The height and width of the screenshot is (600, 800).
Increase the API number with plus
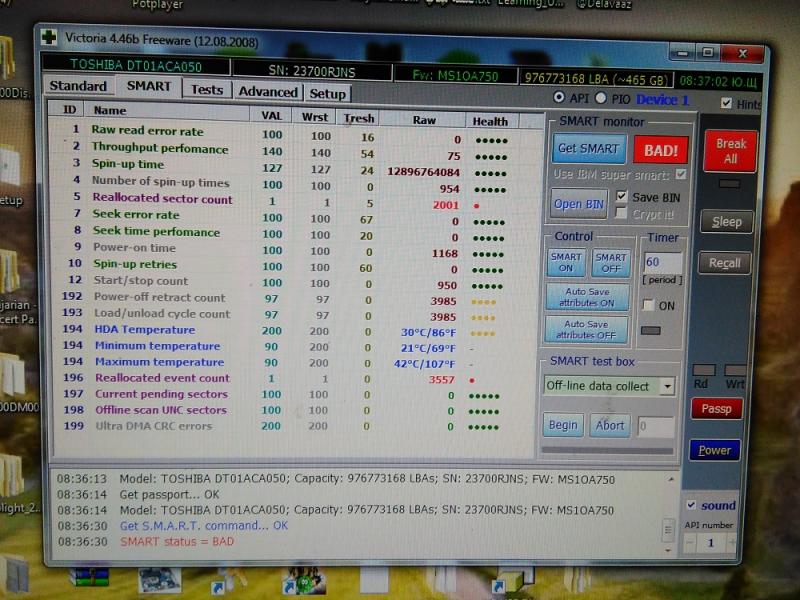[731, 543]
